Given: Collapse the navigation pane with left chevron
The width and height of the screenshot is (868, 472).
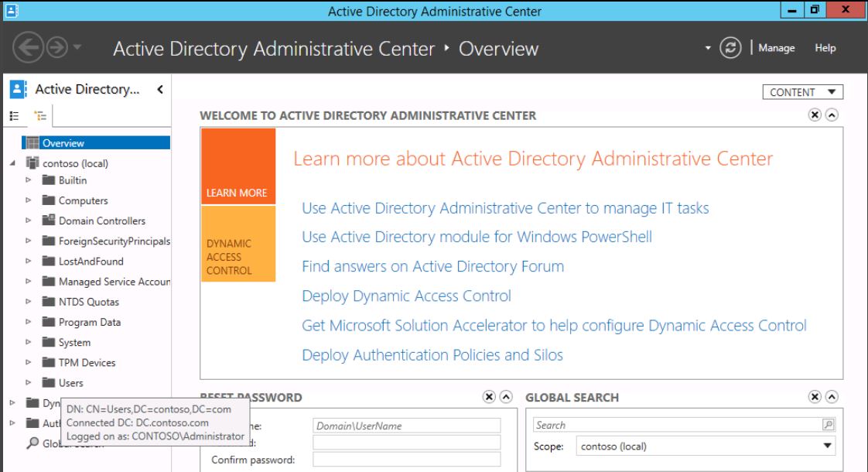Looking at the screenshot, I should [159, 90].
